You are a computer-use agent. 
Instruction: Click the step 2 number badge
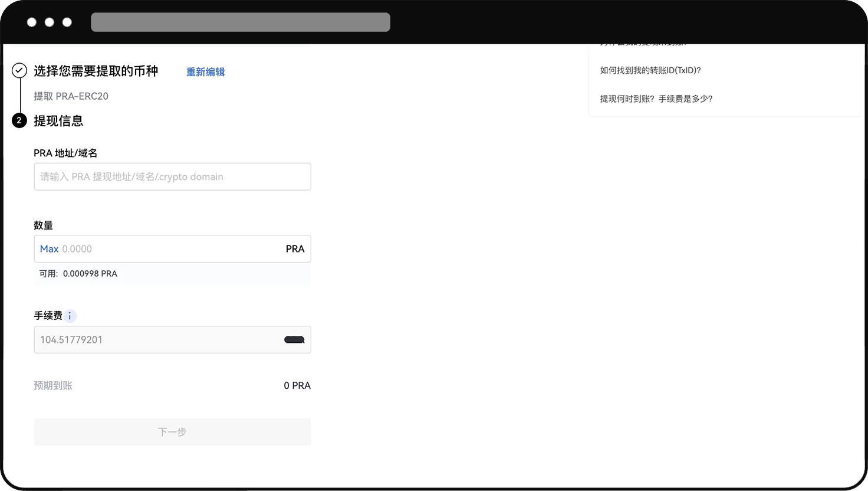pyautogui.click(x=19, y=120)
